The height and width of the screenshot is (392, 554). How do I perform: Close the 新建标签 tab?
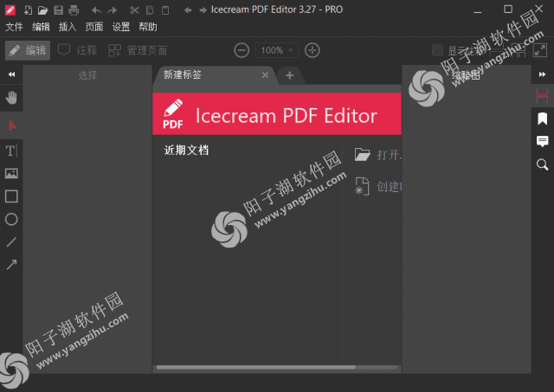tap(266, 75)
